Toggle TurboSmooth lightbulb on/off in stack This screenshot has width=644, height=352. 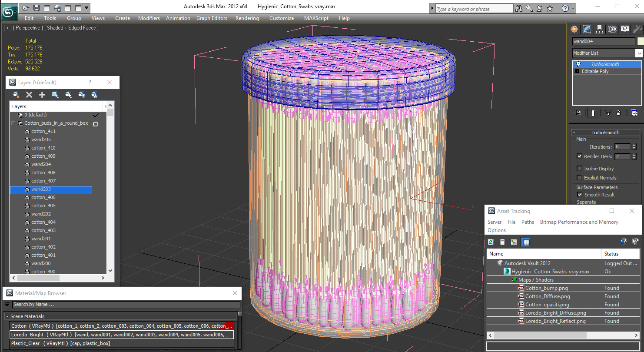tap(578, 64)
